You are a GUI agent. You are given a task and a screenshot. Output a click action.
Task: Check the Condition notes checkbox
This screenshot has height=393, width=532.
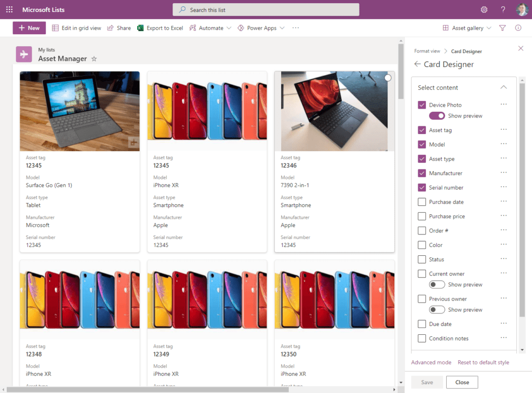422,338
